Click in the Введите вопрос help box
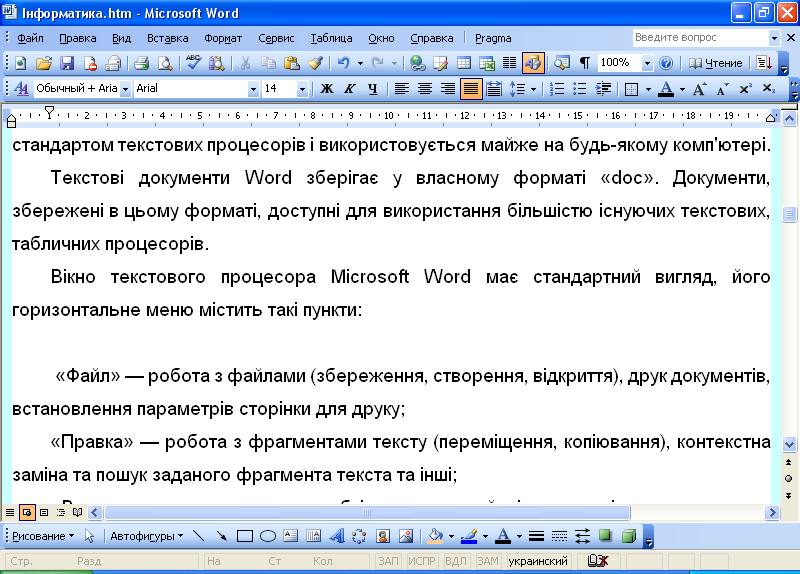 701,37
